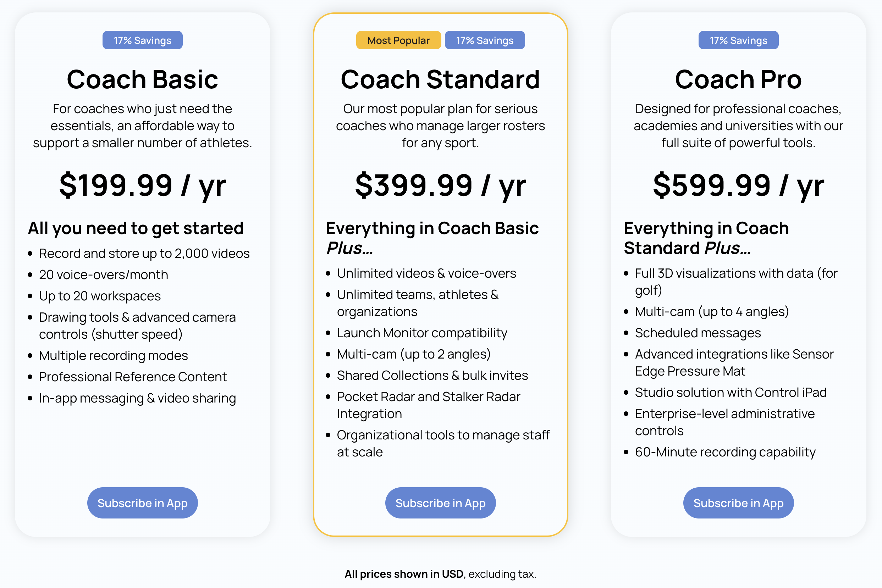The image size is (882, 588).
Task: Select the Coach Basic plan title
Action: click(x=143, y=79)
